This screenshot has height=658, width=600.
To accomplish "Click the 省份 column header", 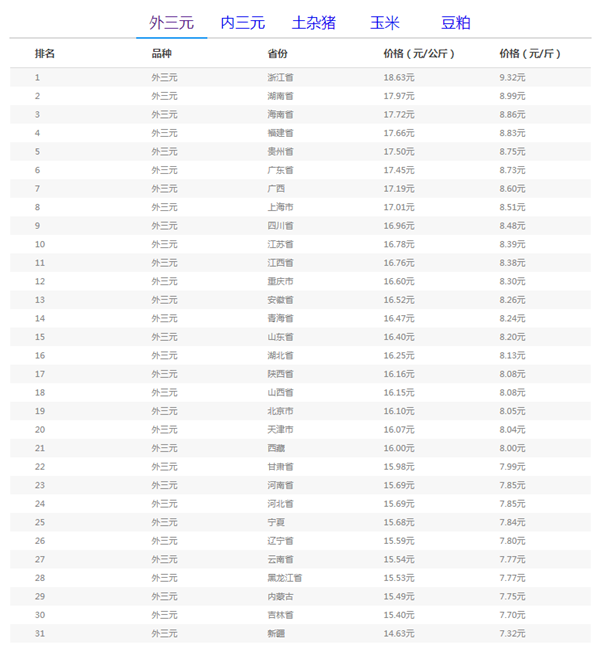I will click(278, 53).
